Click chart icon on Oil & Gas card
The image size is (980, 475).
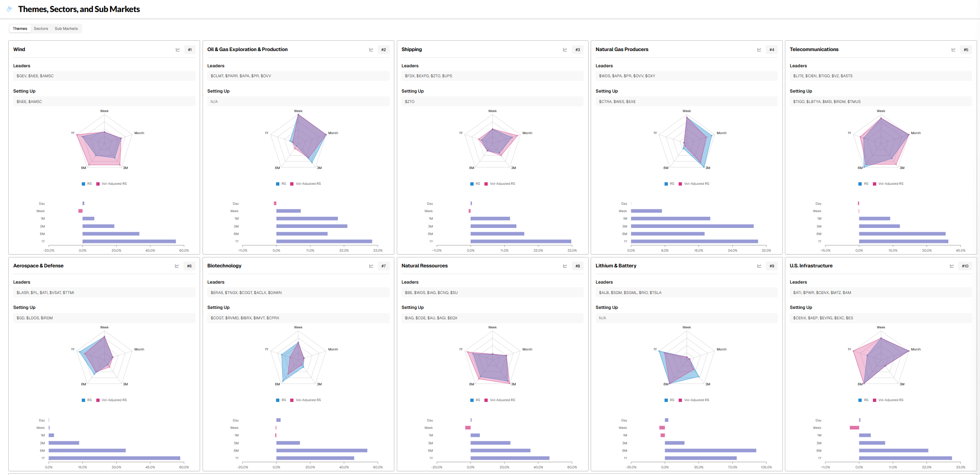[371, 50]
